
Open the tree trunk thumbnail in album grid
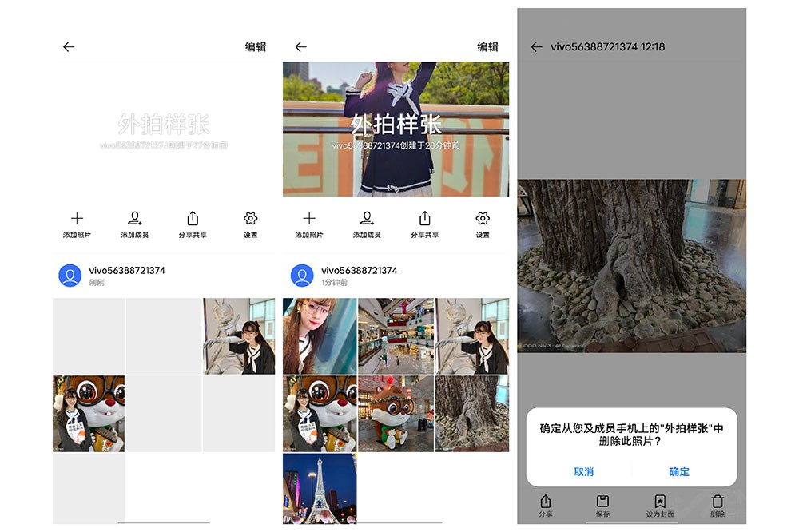pyautogui.click(x=472, y=414)
